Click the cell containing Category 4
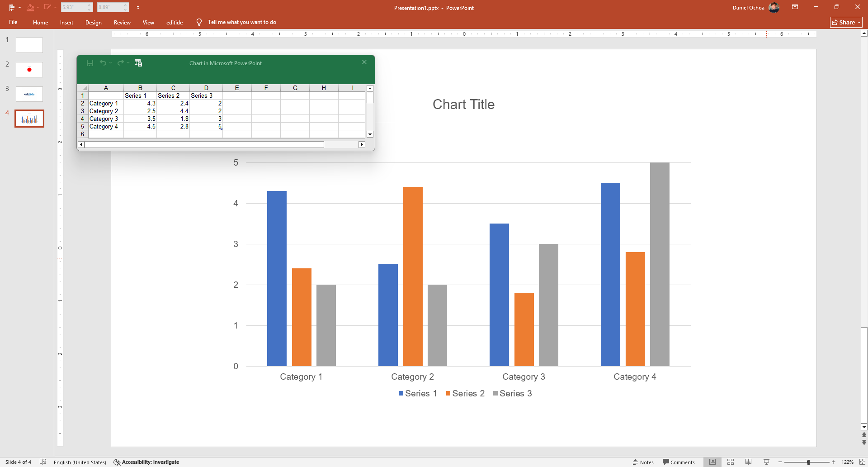Screen dimensions: 868x467 coord(106,126)
